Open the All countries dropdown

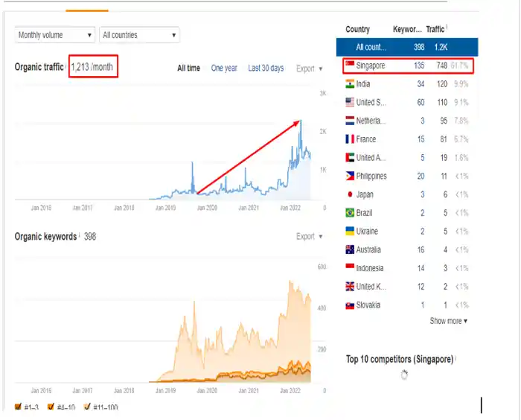click(139, 35)
